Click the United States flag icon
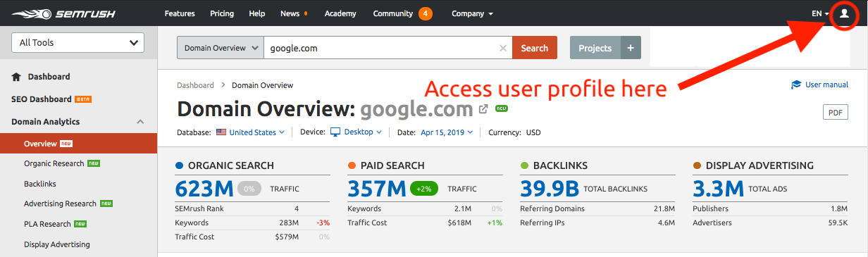868x257 pixels. [x=221, y=132]
